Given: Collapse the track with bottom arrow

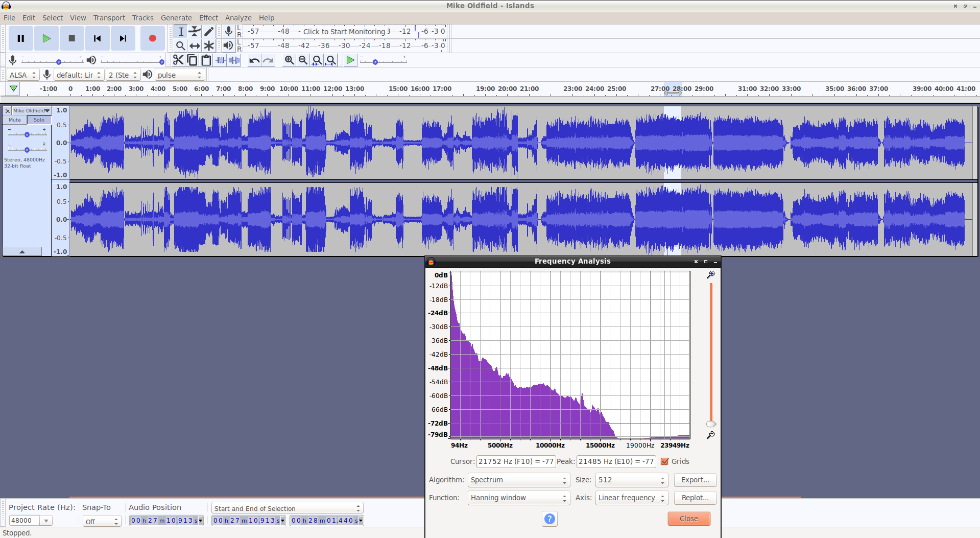Looking at the screenshot, I should click(x=22, y=251).
